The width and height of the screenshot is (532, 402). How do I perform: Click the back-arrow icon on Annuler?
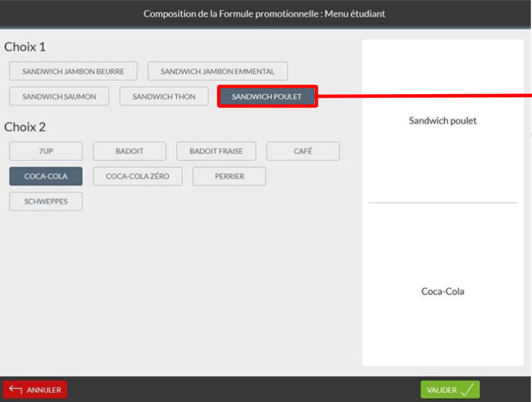tap(15, 389)
